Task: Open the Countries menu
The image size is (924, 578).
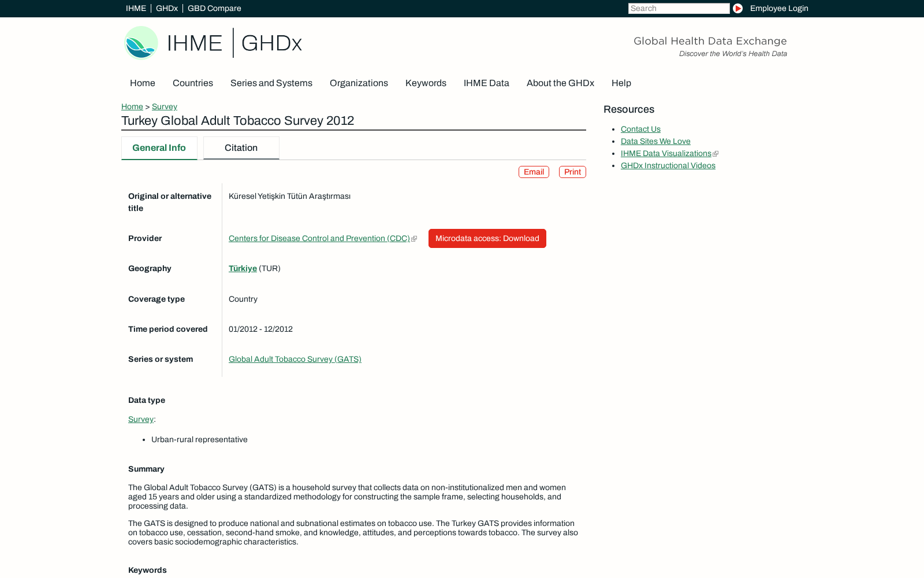Action: click(193, 83)
